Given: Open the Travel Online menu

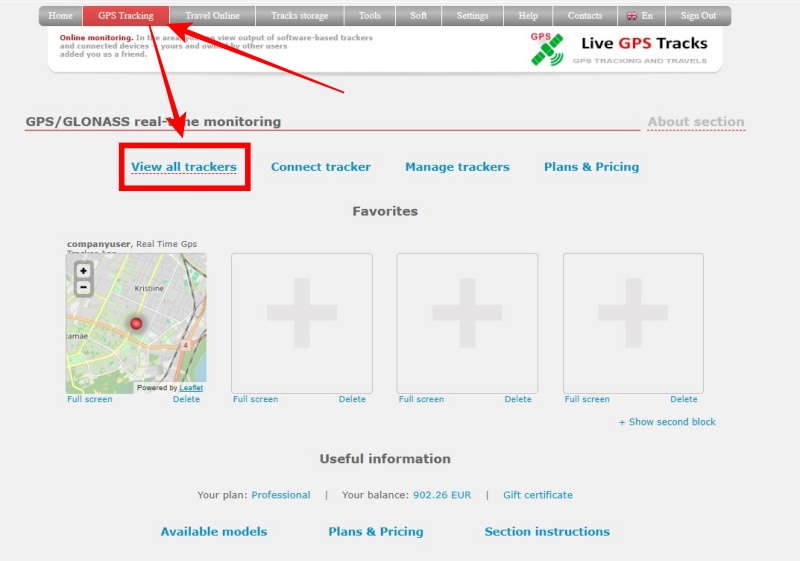Looking at the screenshot, I should (x=212, y=16).
